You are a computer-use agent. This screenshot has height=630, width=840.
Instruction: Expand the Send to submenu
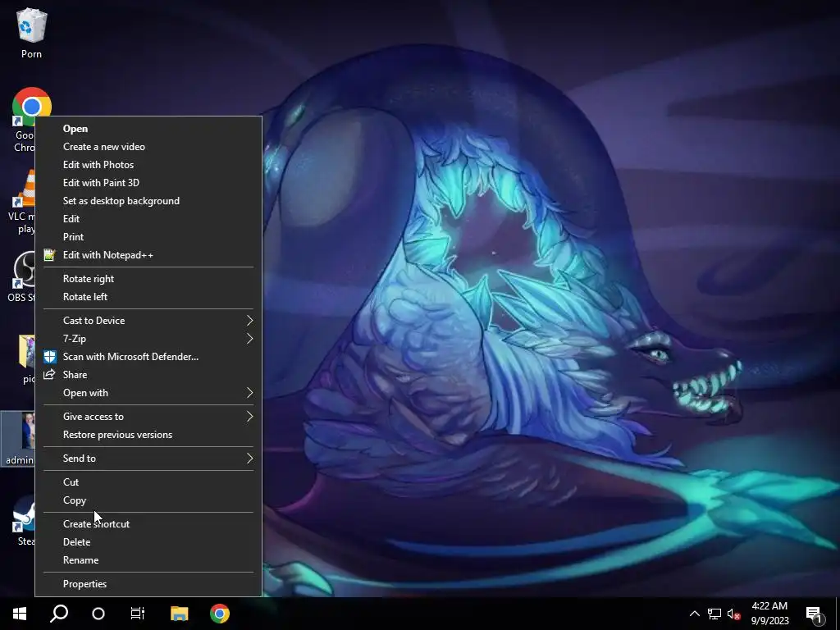click(x=148, y=459)
